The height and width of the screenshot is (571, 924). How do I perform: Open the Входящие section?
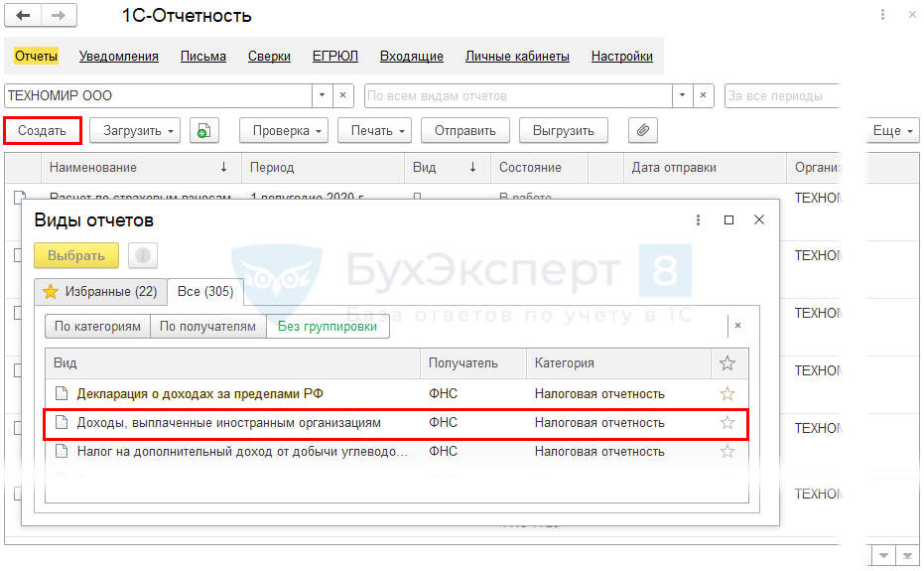[x=411, y=56]
